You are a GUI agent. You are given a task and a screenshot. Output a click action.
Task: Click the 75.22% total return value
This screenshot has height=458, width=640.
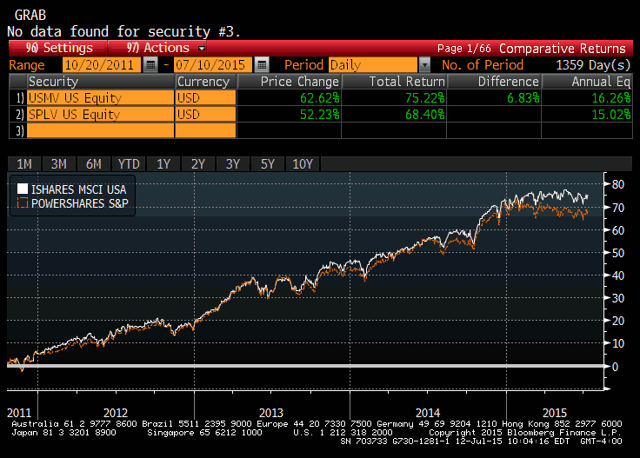(425, 98)
